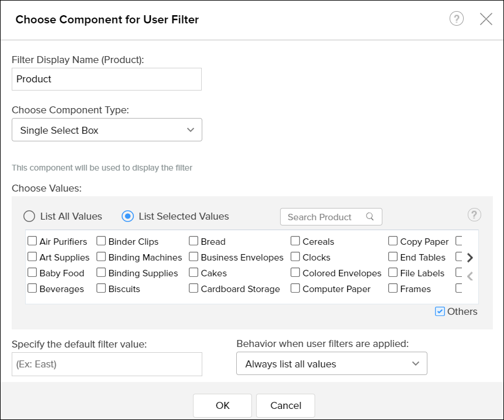Click the help icon in dialog header
Viewport: 504px width, 420px height.
pyautogui.click(x=456, y=19)
